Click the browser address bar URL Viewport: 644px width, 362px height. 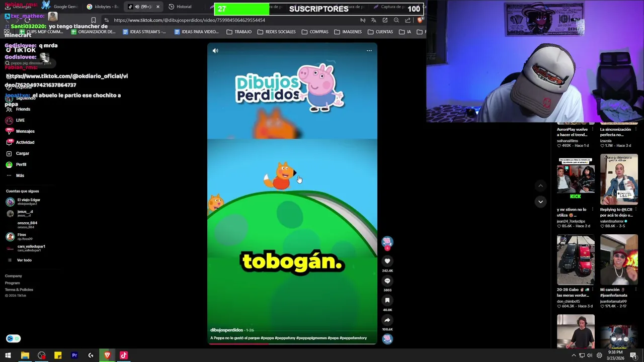[x=189, y=20]
